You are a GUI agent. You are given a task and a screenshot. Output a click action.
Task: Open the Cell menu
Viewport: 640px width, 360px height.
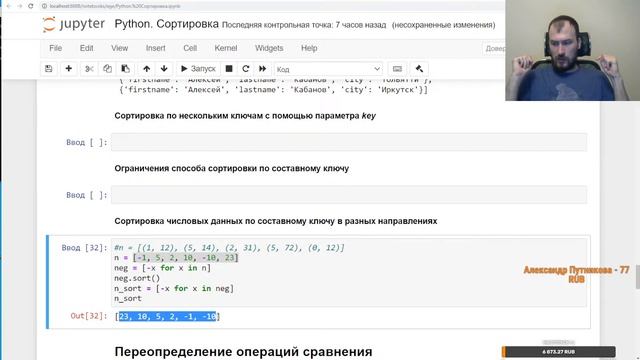[190, 48]
